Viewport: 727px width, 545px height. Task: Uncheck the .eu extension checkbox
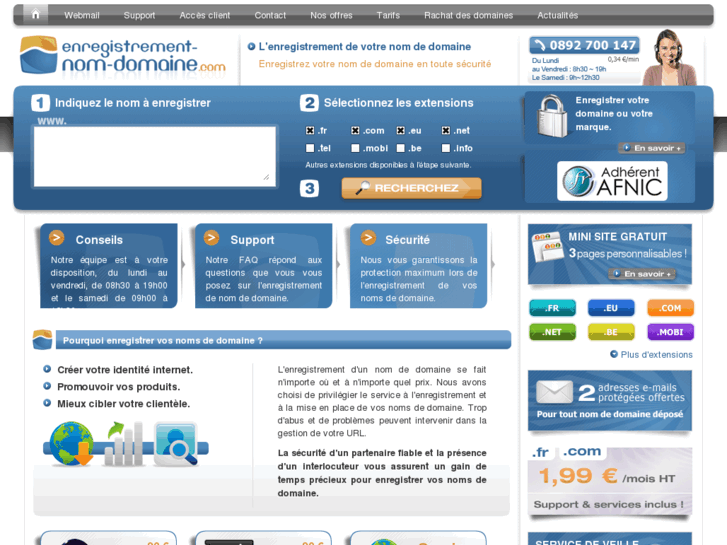[401, 130]
